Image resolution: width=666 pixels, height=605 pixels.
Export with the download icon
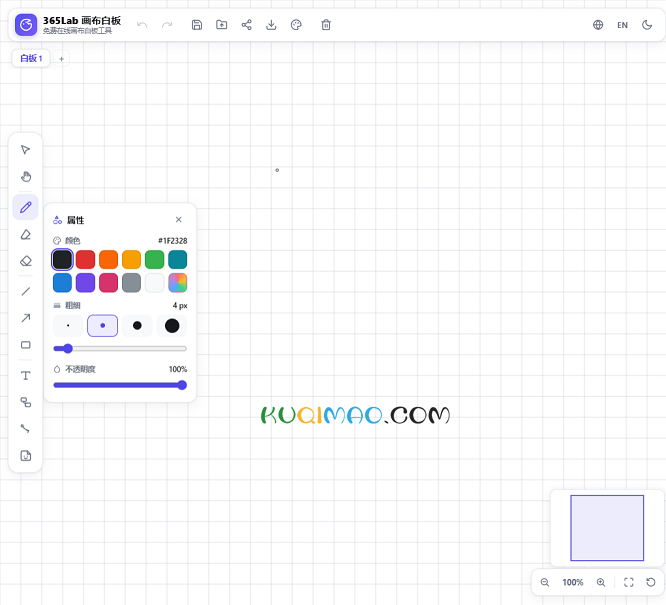(271, 25)
